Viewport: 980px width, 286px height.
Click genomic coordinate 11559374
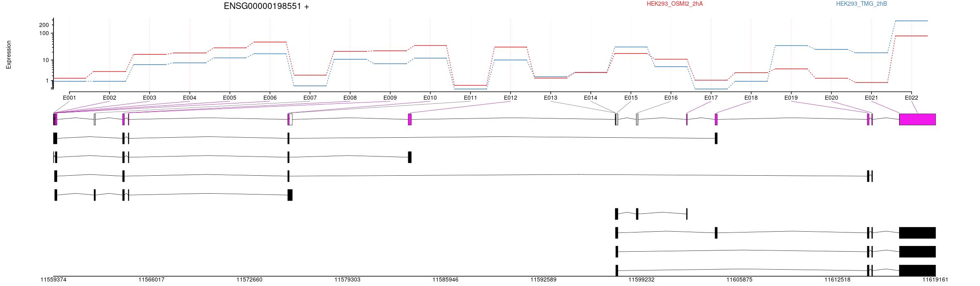click(x=53, y=280)
